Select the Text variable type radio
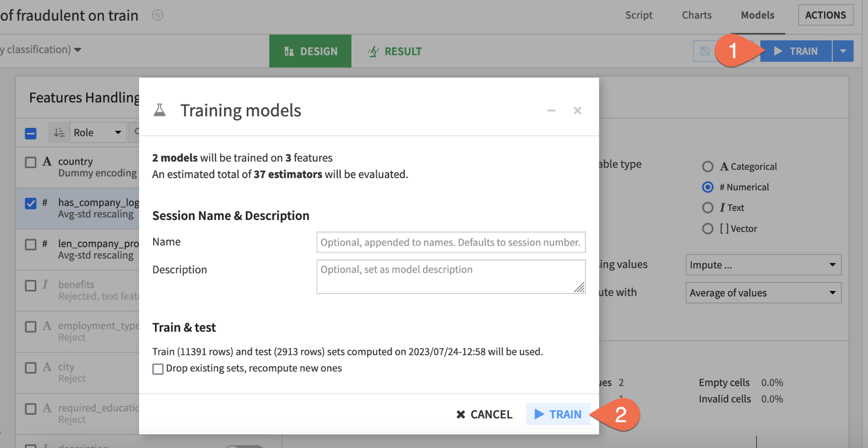 707,208
